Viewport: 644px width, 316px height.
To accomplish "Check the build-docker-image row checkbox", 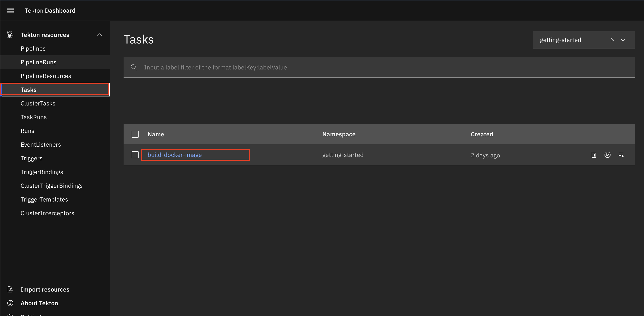I will (135, 155).
